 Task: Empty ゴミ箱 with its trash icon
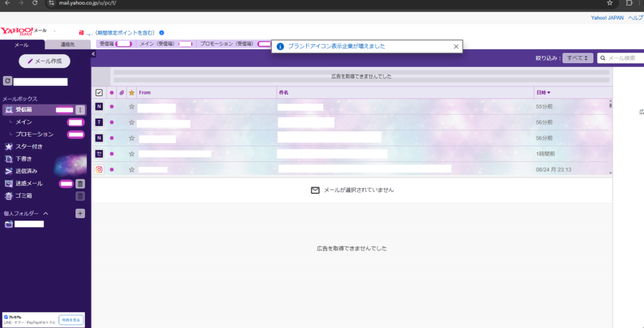[x=80, y=196]
